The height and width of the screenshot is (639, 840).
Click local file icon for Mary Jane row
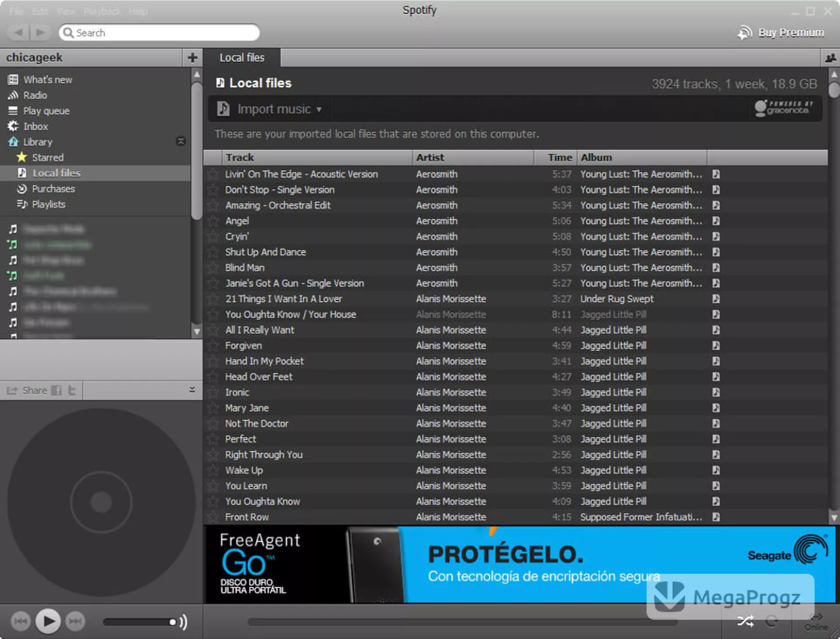tap(716, 408)
